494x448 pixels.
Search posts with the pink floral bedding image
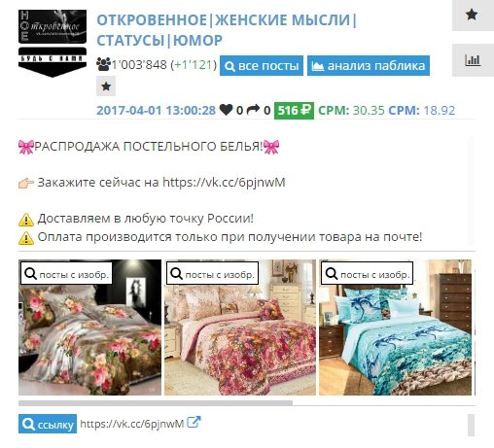coord(212,274)
